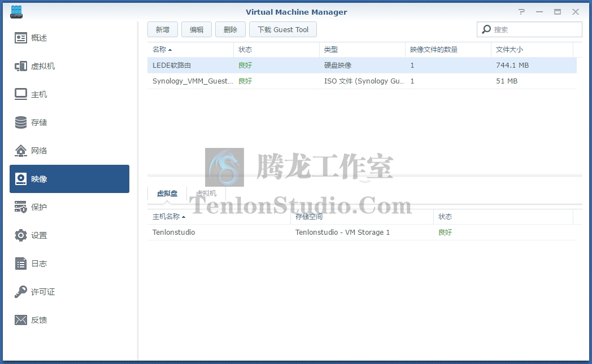The height and width of the screenshot is (364, 592).
Task: Select the 映像 image disk icon
Action: point(21,179)
